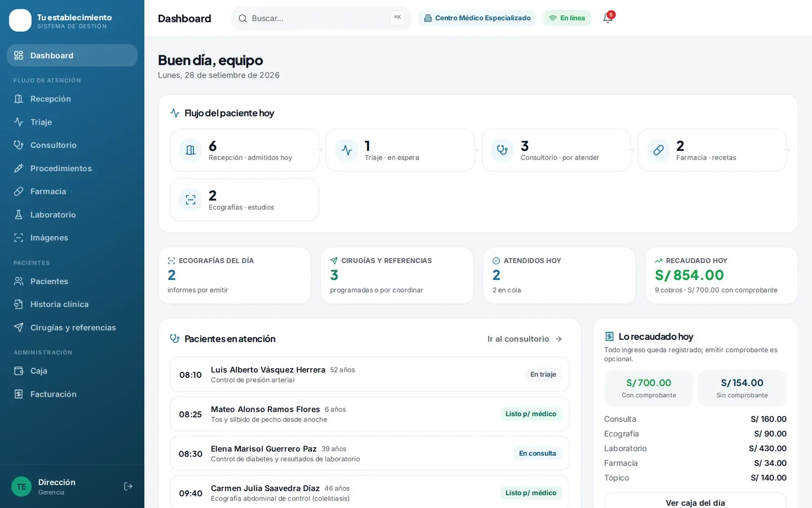
Task: Click the Wi-Fi icon in En línea badge
Action: pyautogui.click(x=553, y=18)
